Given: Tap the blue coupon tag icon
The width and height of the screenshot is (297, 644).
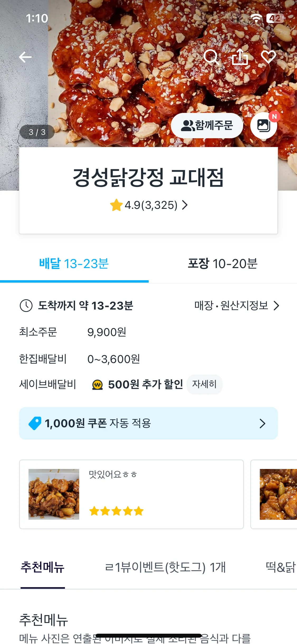Looking at the screenshot, I should pos(35,423).
